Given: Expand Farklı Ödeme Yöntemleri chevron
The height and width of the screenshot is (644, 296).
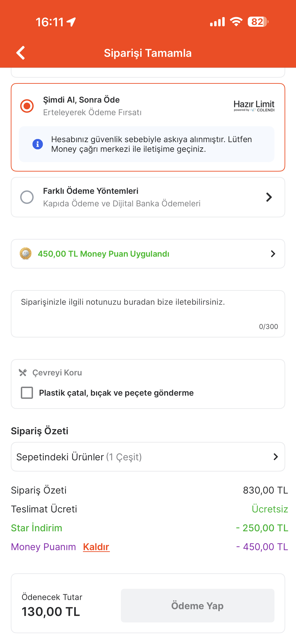Looking at the screenshot, I should coord(269,197).
